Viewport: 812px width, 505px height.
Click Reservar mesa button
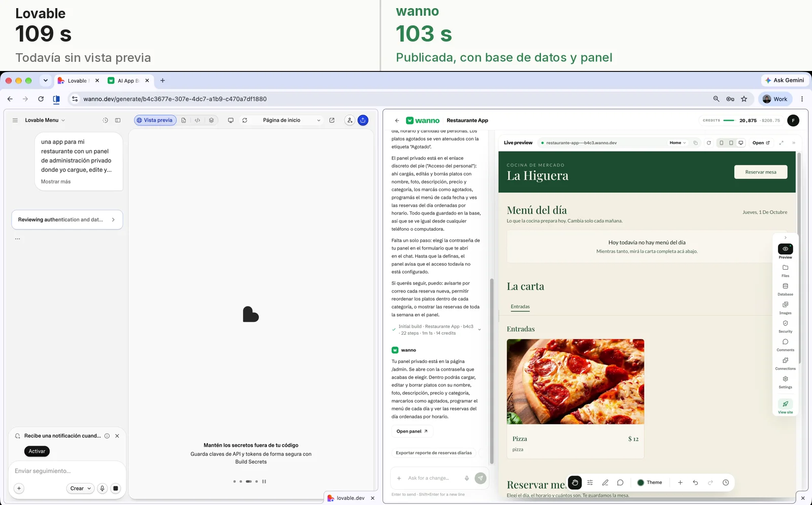[761, 172]
